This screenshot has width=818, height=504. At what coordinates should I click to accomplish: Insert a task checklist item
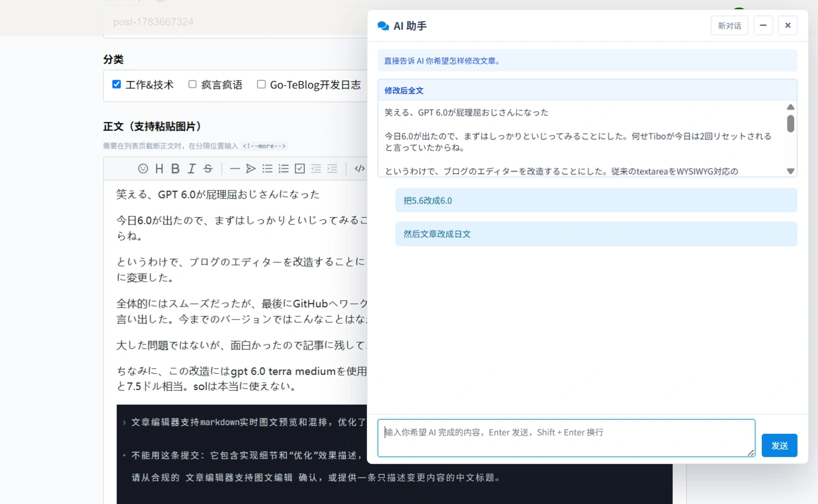tap(300, 168)
